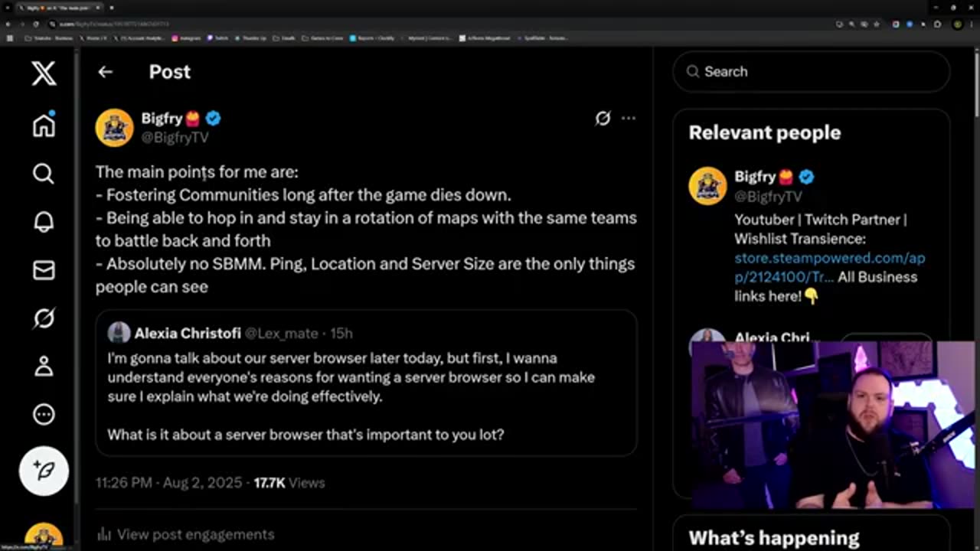980x551 pixels.
Task: Click View post engagements
Action: pyautogui.click(x=194, y=534)
